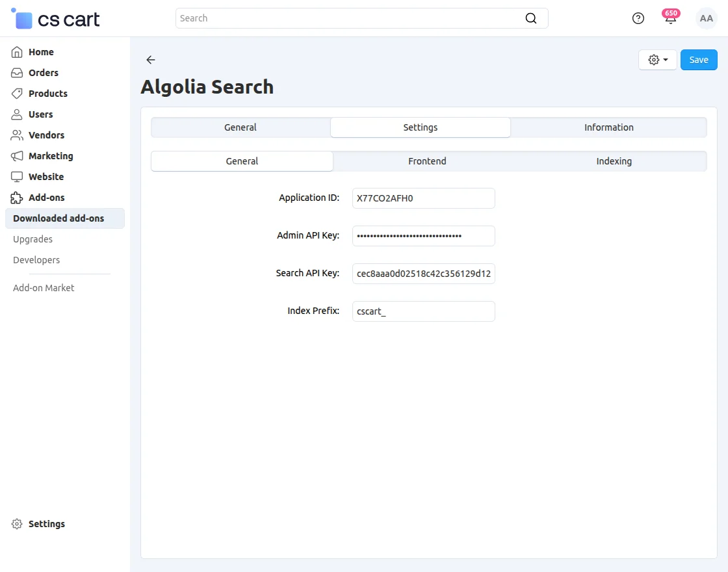The height and width of the screenshot is (572, 728).
Task: Open the Add-on Market link
Action: [x=43, y=287]
